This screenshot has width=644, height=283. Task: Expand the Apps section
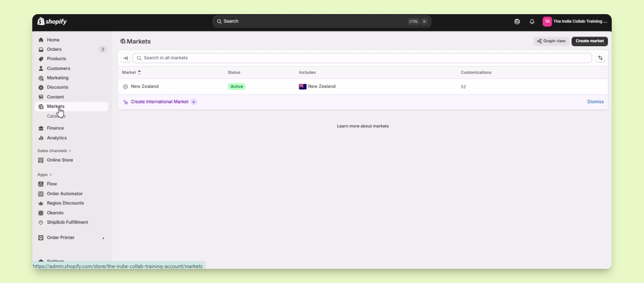click(x=45, y=175)
